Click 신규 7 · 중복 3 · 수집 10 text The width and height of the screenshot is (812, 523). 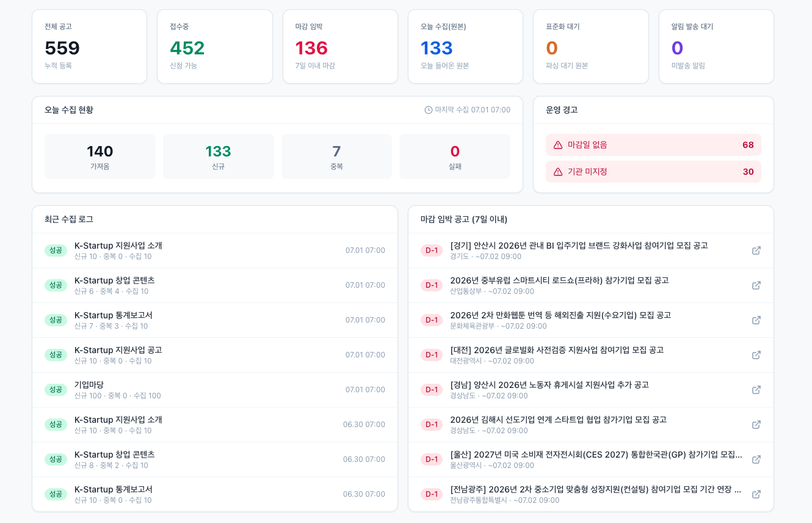(111, 326)
